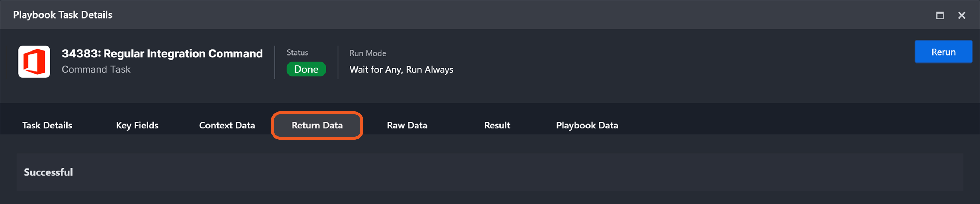The image size is (980, 204).
Task: Maximize the Playbook Task Details window
Action: point(940,15)
